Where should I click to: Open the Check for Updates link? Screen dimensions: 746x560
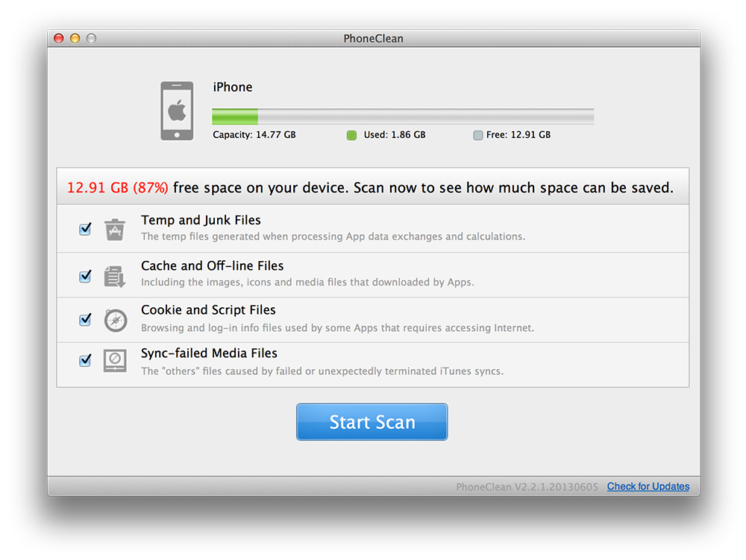pyautogui.click(x=648, y=486)
